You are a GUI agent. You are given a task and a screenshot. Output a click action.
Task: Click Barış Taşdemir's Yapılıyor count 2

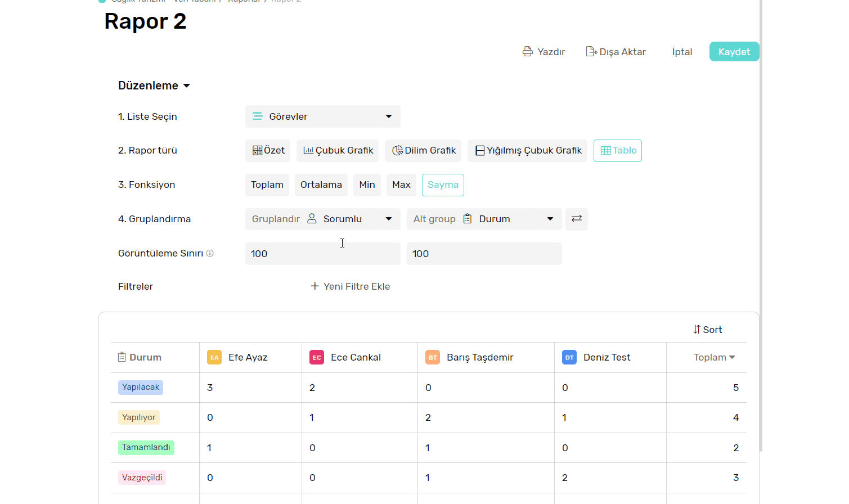[428, 417]
